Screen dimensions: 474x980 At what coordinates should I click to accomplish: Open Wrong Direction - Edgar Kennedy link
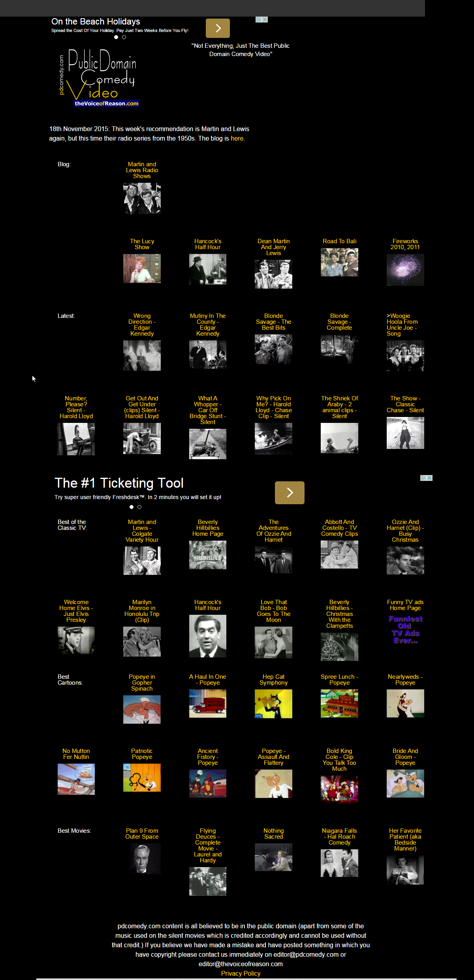coord(142,325)
